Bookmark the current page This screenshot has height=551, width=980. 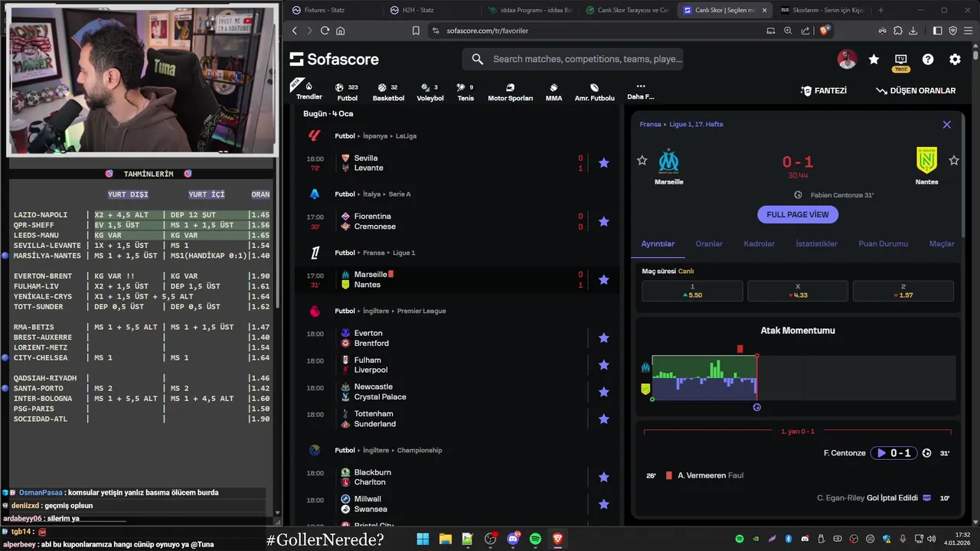(416, 31)
